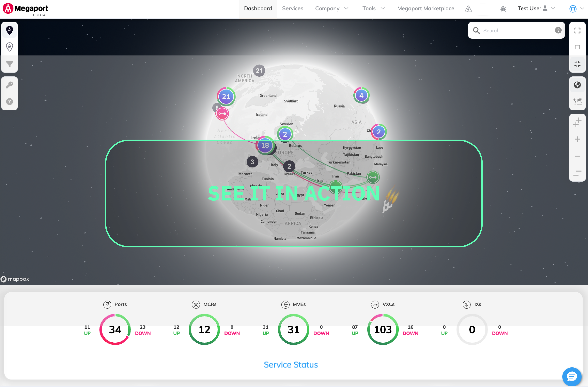
Task: Switch to the Services tab
Action: click(293, 8)
